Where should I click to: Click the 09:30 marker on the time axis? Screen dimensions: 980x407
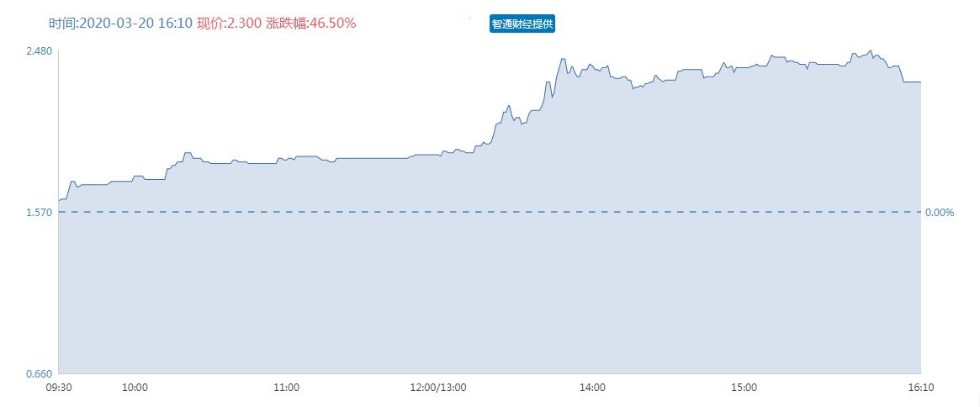tap(59, 388)
